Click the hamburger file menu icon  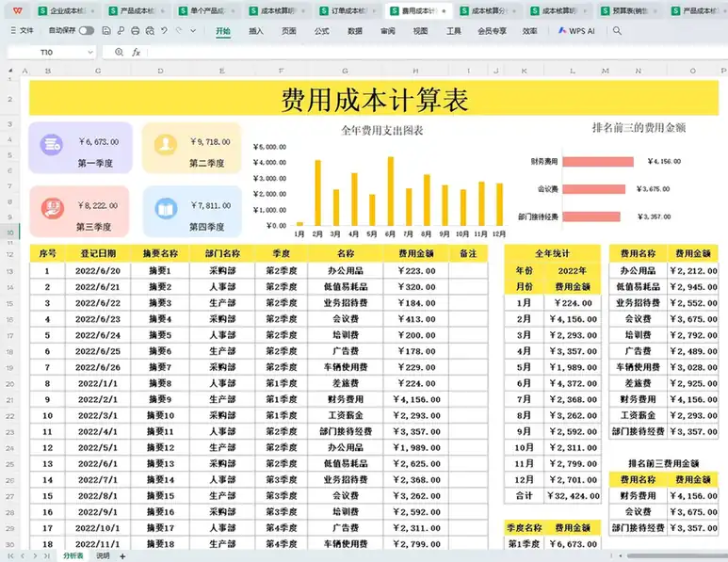point(13,30)
